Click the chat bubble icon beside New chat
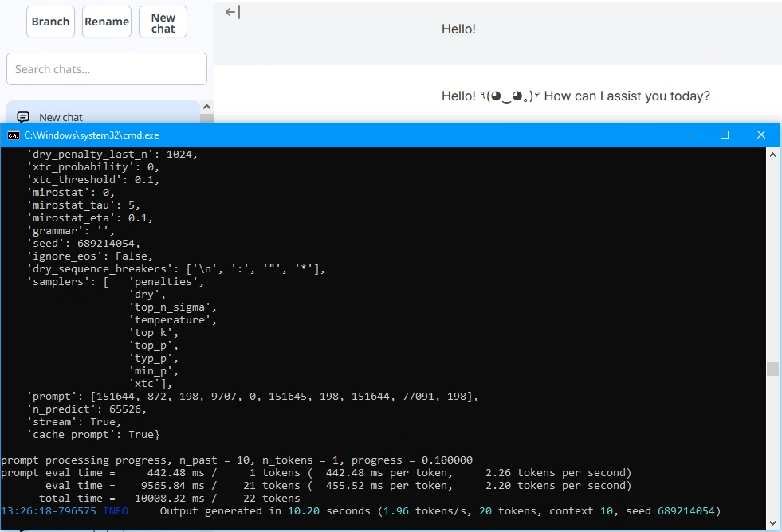The width and height of the screenshot is (782, 532). [23, 117]
